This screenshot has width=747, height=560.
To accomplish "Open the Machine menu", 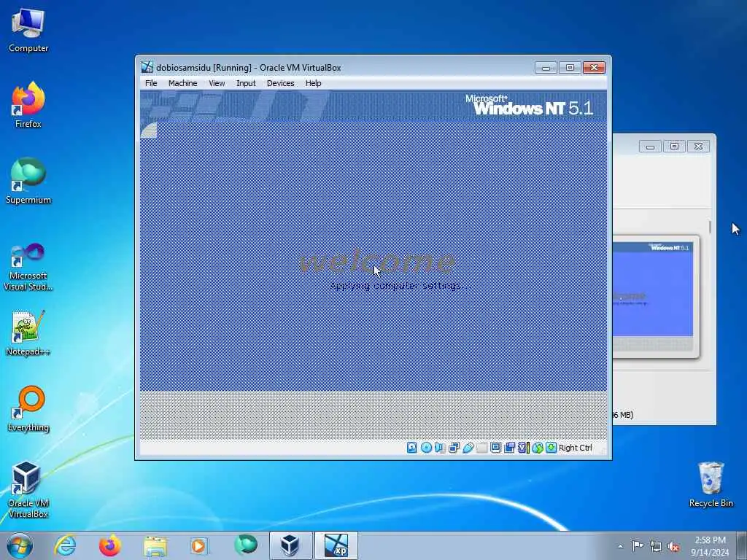I will [182, 83].
